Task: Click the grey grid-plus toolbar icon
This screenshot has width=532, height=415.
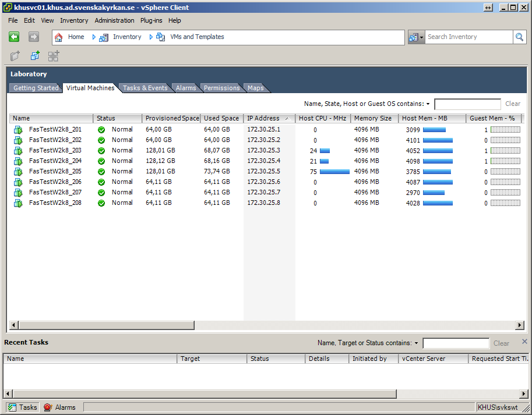Action: click(x=54, y=56)
